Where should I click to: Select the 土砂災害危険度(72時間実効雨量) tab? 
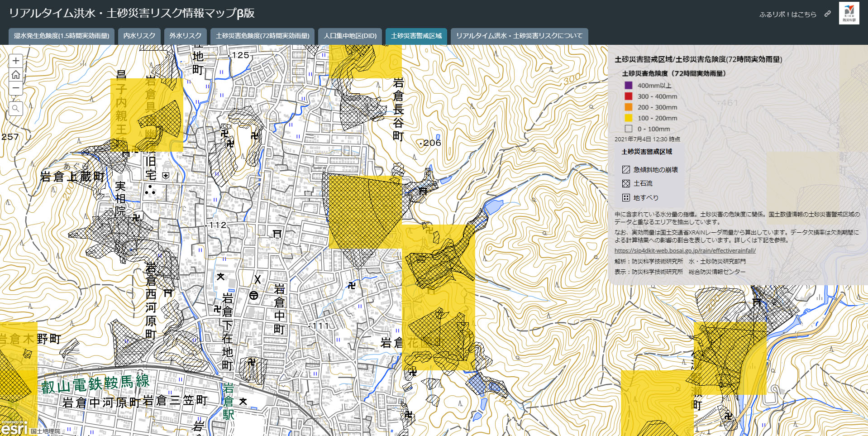tap(262, 36)
